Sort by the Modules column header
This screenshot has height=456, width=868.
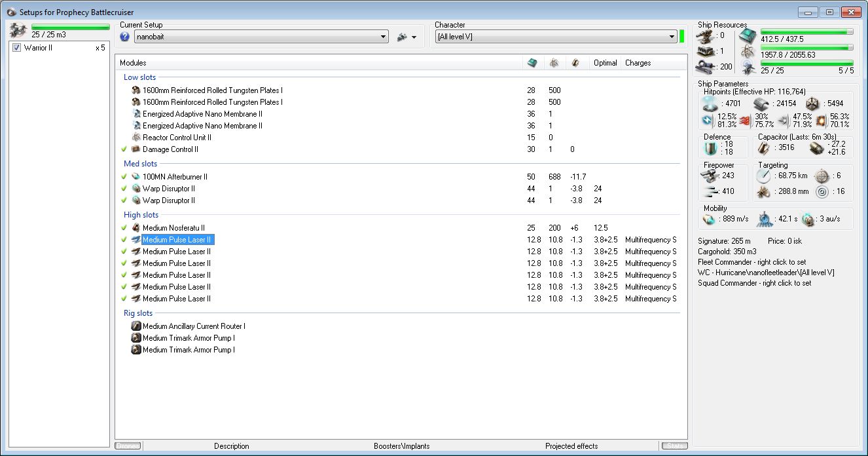coord(133,63)
